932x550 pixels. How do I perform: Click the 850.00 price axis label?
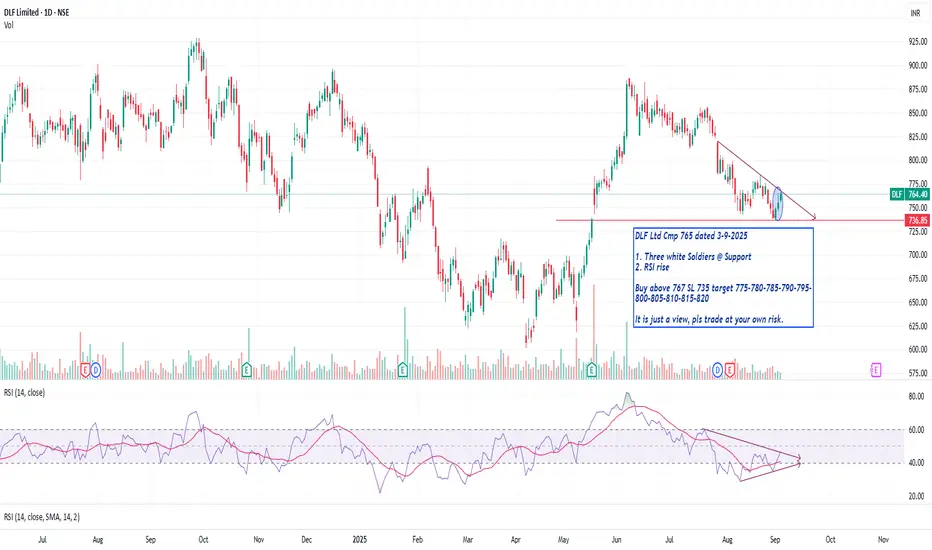[x=918, y=113]
